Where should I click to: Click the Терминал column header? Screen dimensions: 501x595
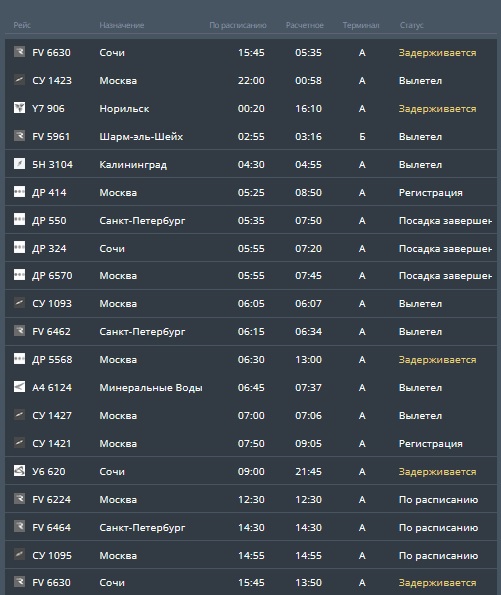[x=361, y=25]
